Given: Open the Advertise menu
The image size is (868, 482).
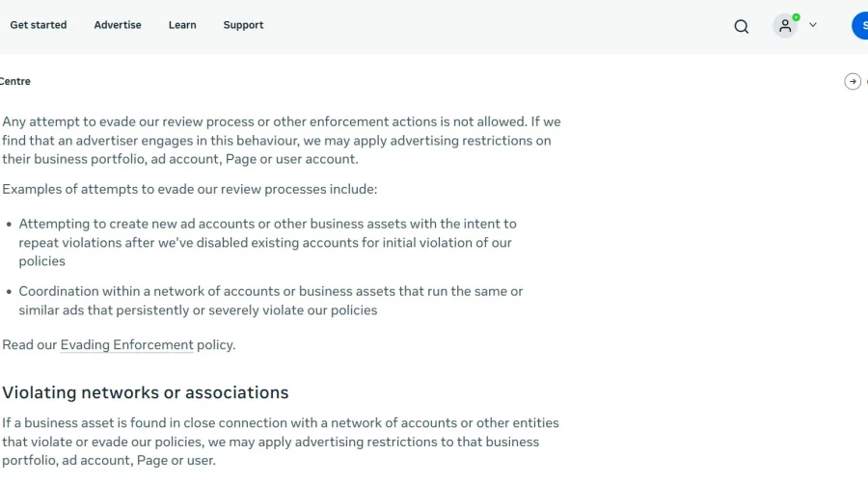Looking at the screenshot, I should [118, 25].
